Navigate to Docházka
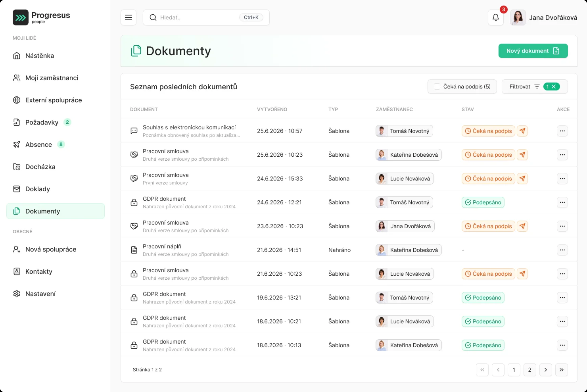The height and width of the screenshot is (392, 587). point(56,167)
